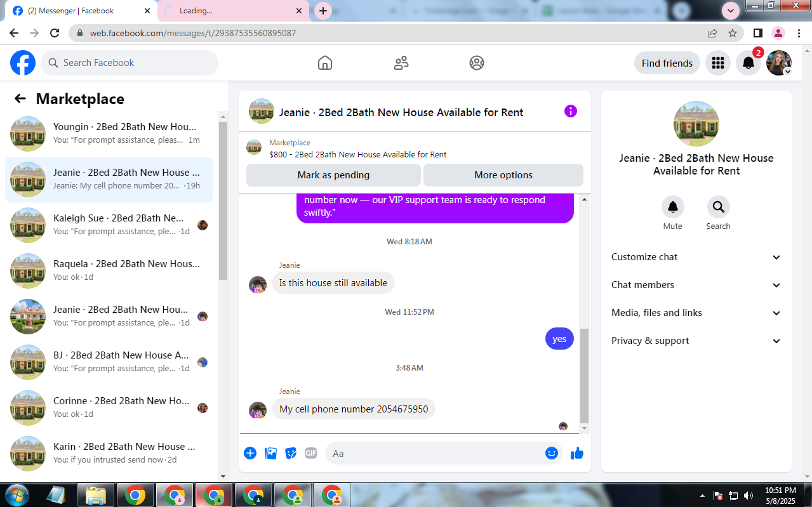Choose a GIF icon in composer
812x507 pixels.
311,453
